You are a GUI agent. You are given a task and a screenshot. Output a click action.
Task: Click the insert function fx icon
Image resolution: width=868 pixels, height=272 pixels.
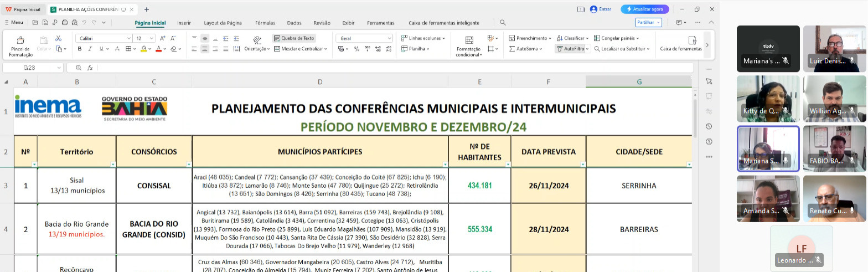90,68
